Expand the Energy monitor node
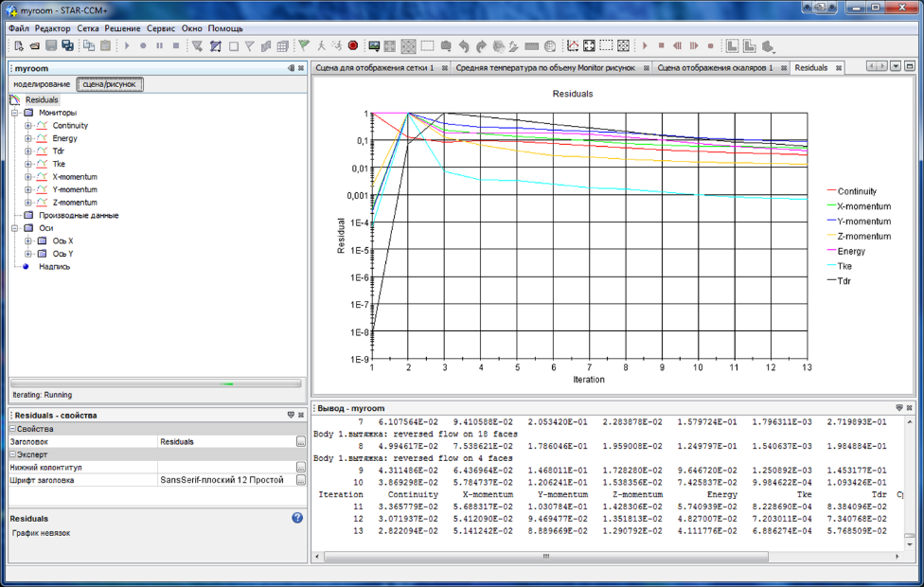 coord(28,138)
